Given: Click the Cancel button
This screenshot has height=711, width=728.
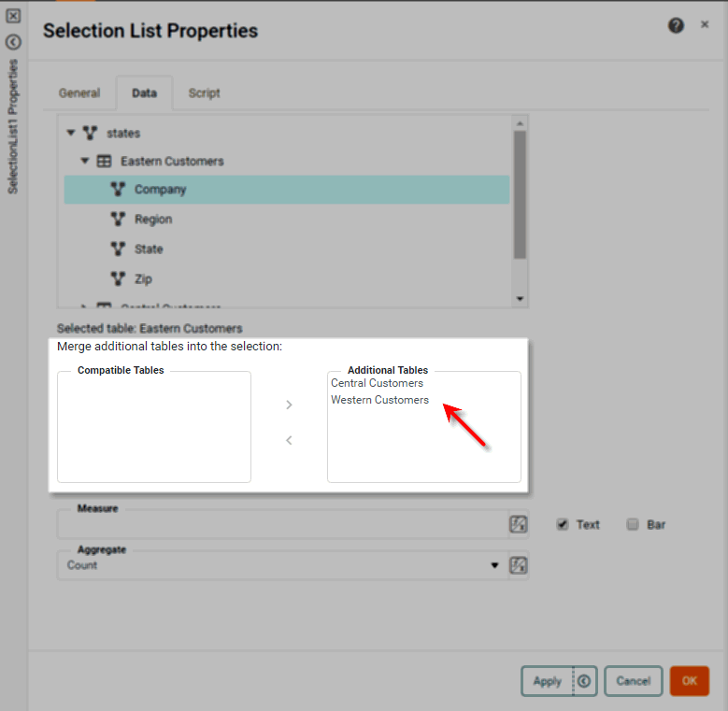Looking at the screenshot, I should click(x=633, y=681).
